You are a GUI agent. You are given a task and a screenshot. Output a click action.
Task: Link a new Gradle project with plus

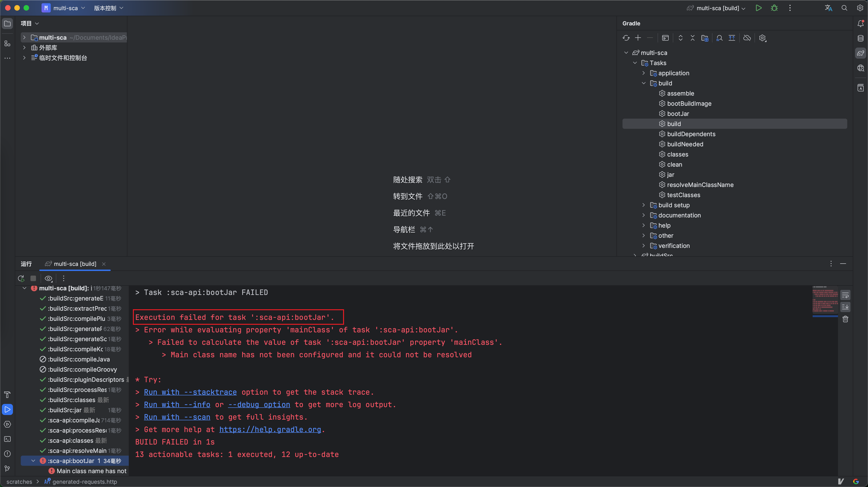(x=638, y=38)
